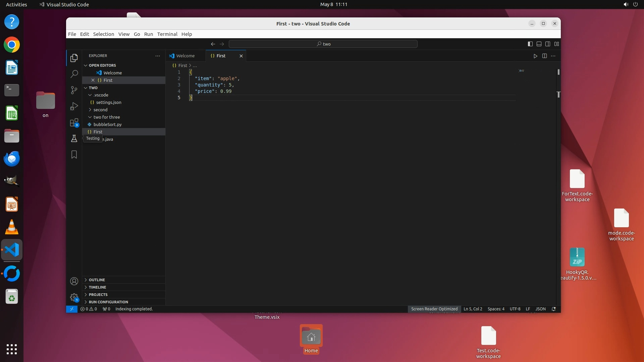Click JSON language mode in status bar

pos(540,309)
